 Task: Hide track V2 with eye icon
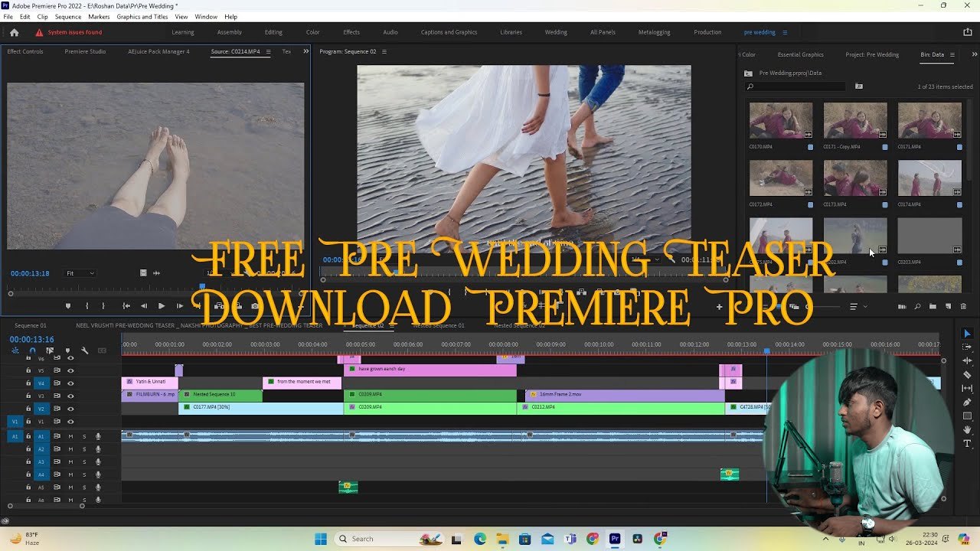tap(70, 409)
